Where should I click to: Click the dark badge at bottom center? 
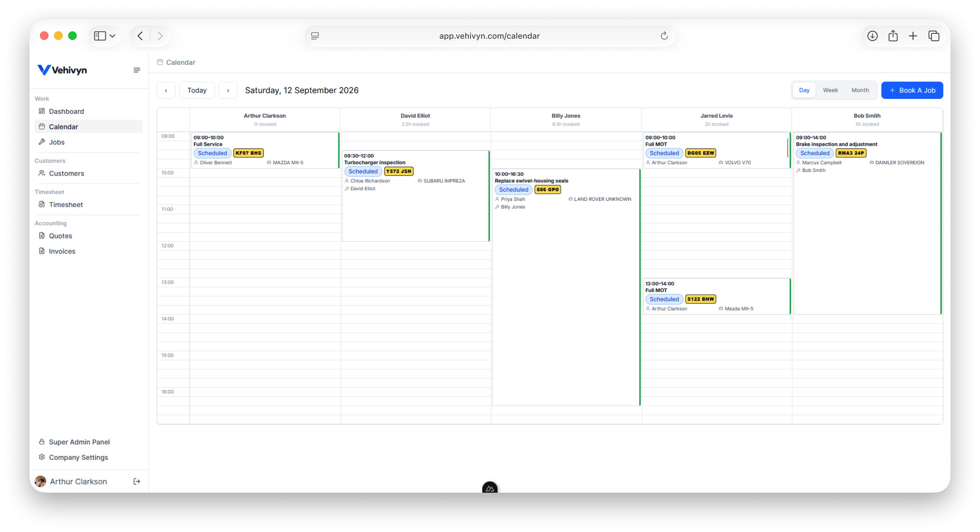coord(490,488)
